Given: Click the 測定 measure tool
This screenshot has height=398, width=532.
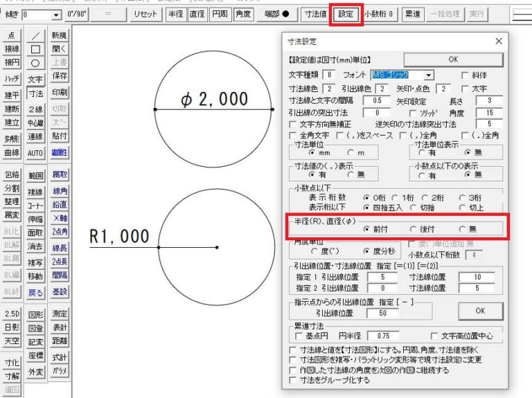Looking at the screenshot, I should tap(60, 314).
